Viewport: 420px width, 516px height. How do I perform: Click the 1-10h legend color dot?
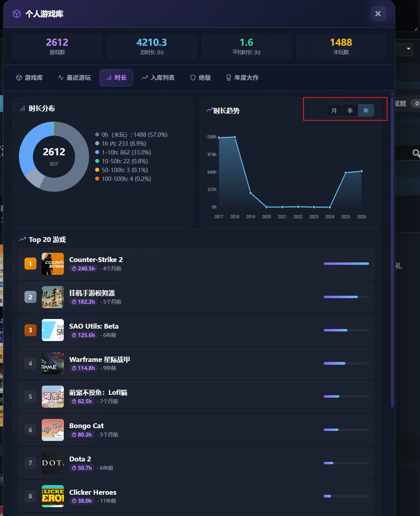pos(97,152)
